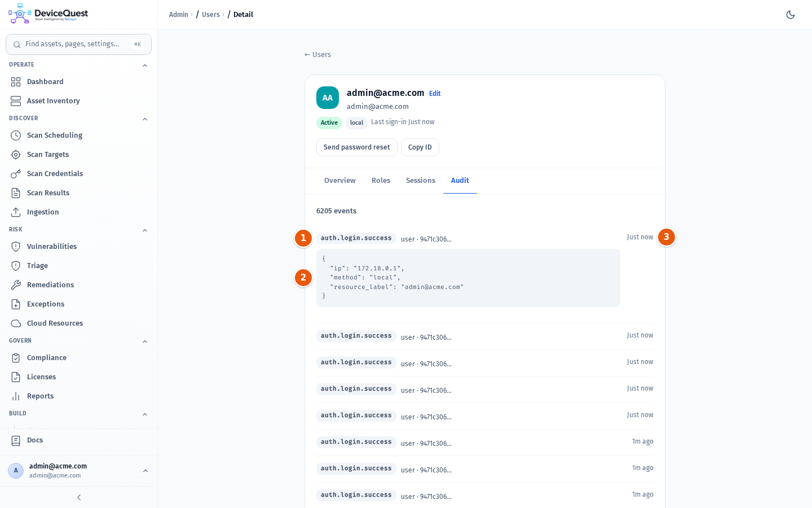Open the Dashboard grid icon

(16, 82)
